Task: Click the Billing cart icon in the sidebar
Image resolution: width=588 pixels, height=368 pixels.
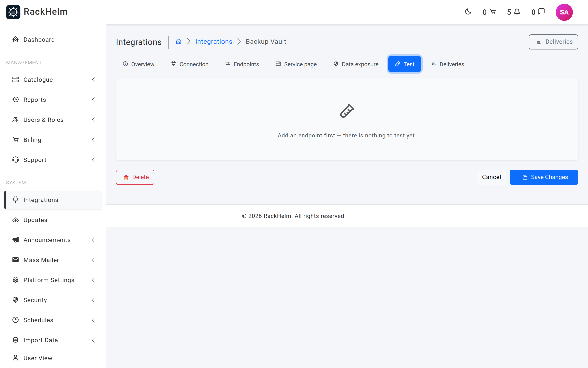Action: pos(16,140)
